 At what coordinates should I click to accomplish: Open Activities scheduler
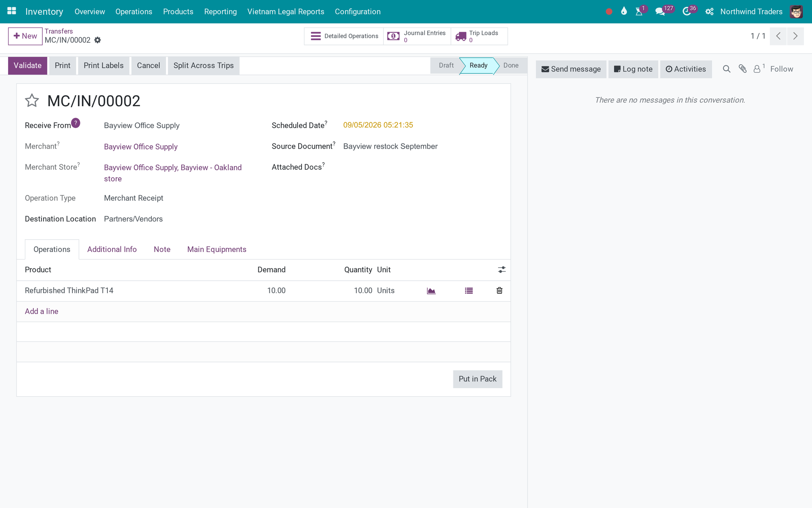click(686, 69)
